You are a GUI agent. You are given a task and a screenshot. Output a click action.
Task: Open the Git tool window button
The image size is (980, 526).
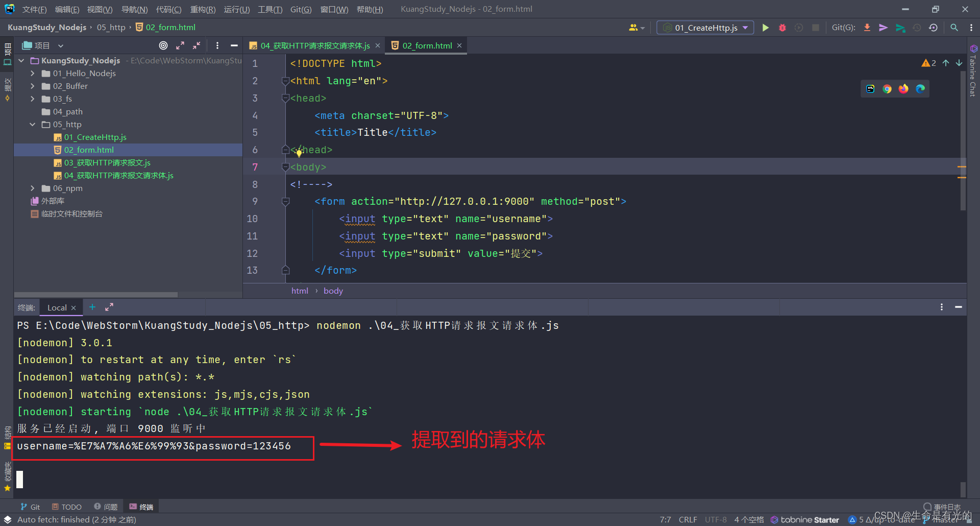(x=30, y=507)
